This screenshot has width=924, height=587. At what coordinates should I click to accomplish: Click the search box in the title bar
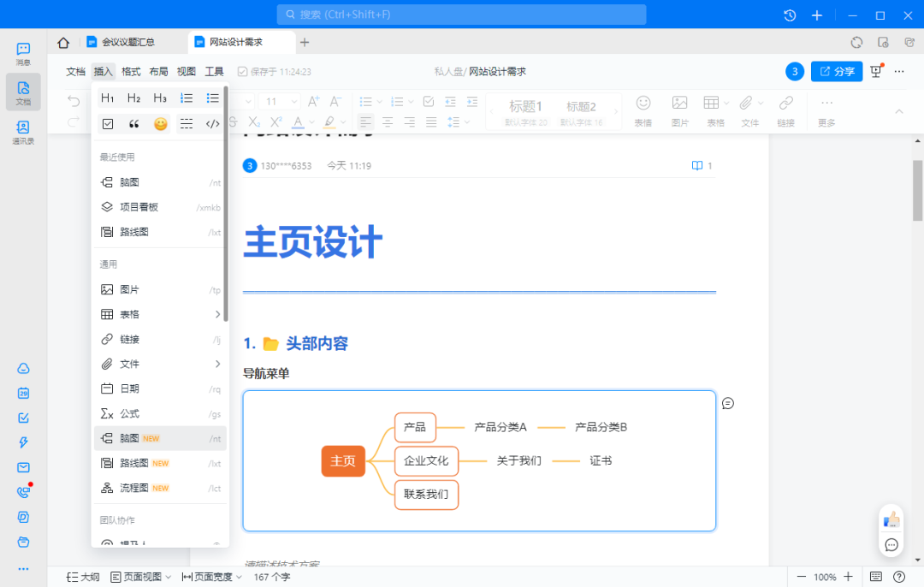(x=461, y=15)
